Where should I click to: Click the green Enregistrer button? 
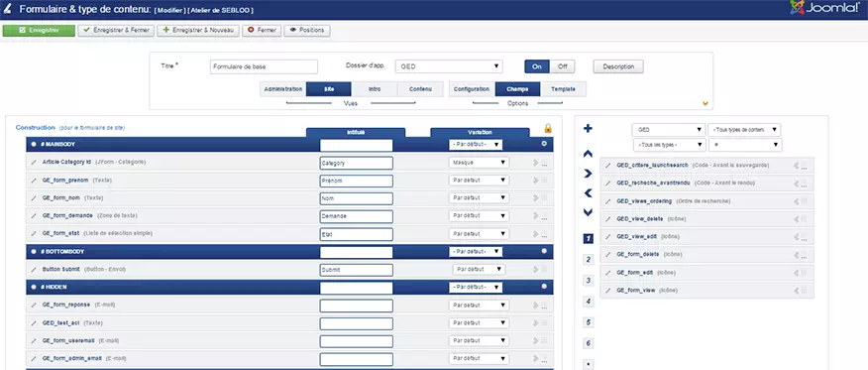click(x=39, y=31)
